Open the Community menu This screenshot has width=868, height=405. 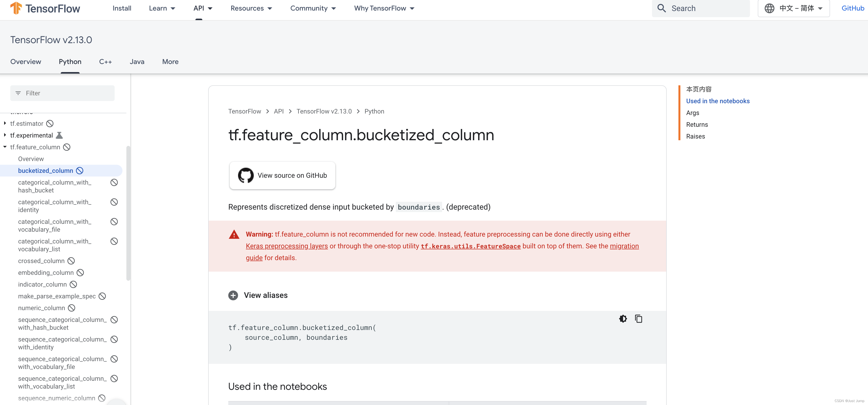click(313, 8)
